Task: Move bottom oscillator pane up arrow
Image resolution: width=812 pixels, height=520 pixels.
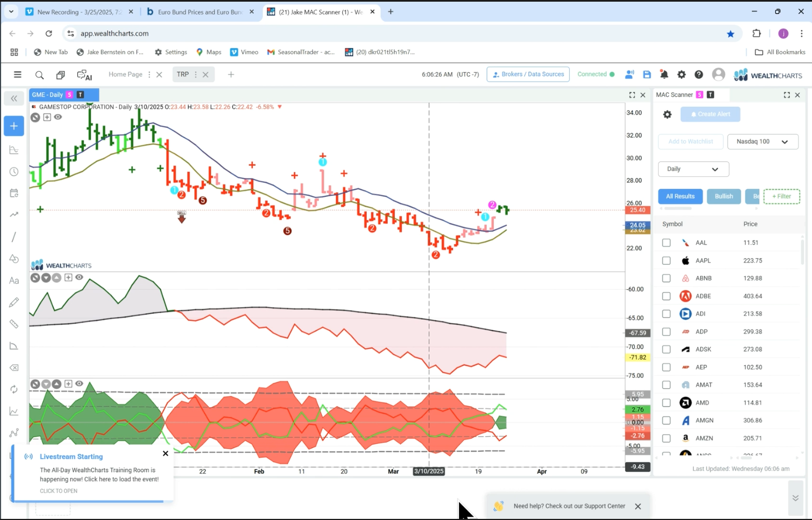Action: tap(57, 384)
